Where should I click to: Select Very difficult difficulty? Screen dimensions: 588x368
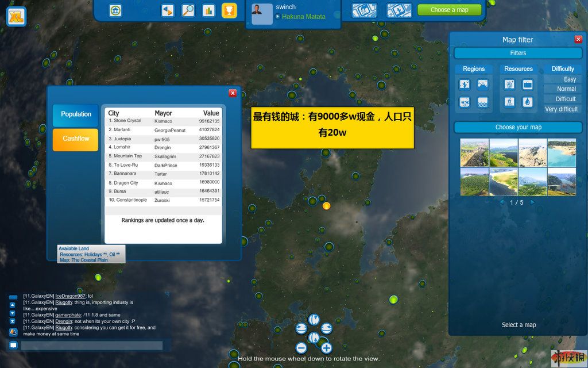pos(562,109)
